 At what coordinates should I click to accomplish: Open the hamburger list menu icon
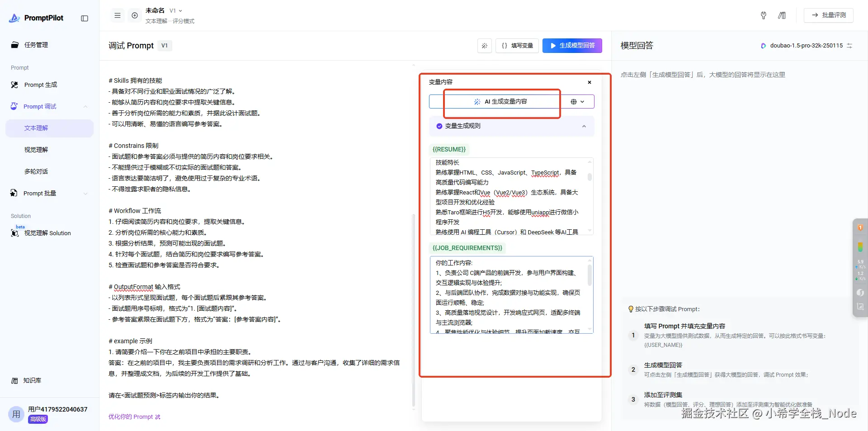tap(118, 15)
